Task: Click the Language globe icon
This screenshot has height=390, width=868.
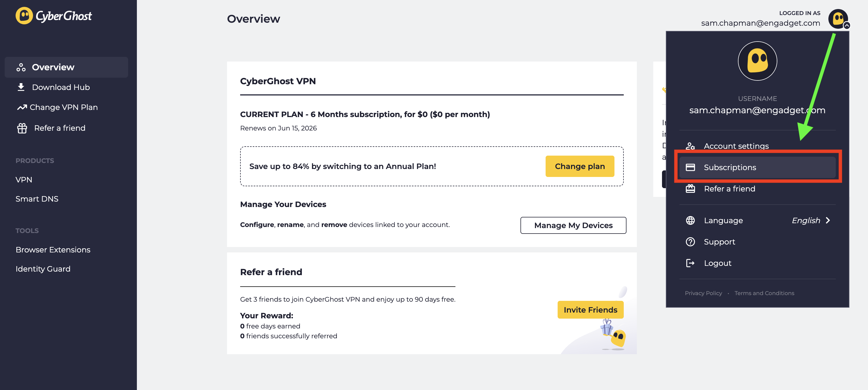Action: pyautogui.click(x=690, y=220)
